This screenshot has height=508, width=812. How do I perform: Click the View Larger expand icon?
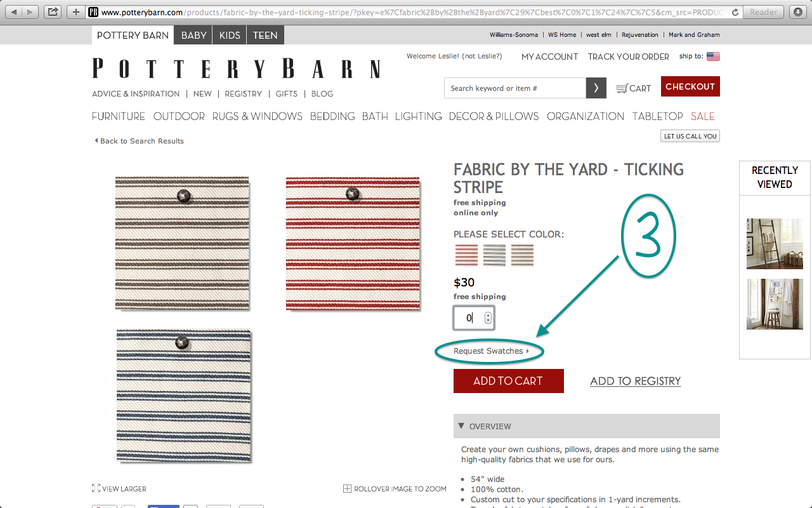pos(96,488)
